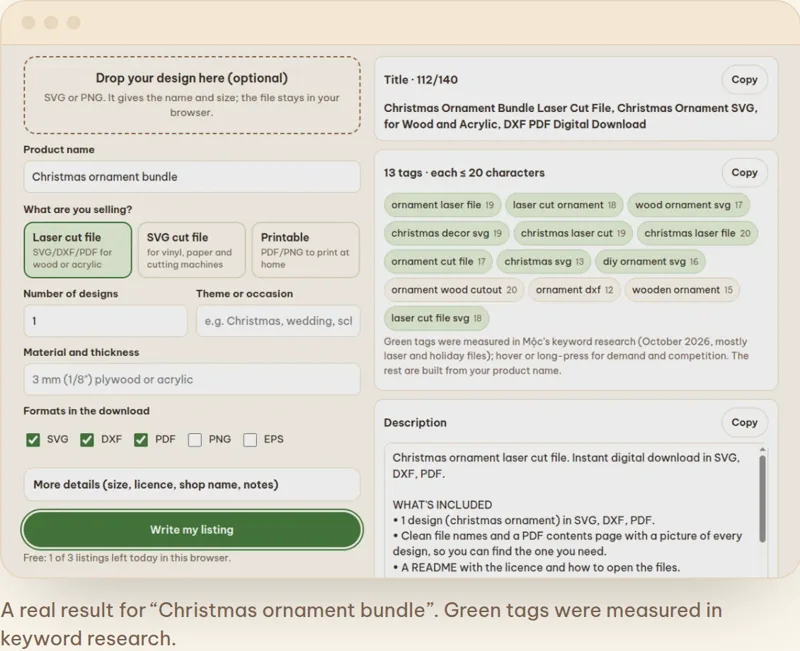Enable the EPS format checkbox
The image size is (800, 651).
[x=250, y=440]
